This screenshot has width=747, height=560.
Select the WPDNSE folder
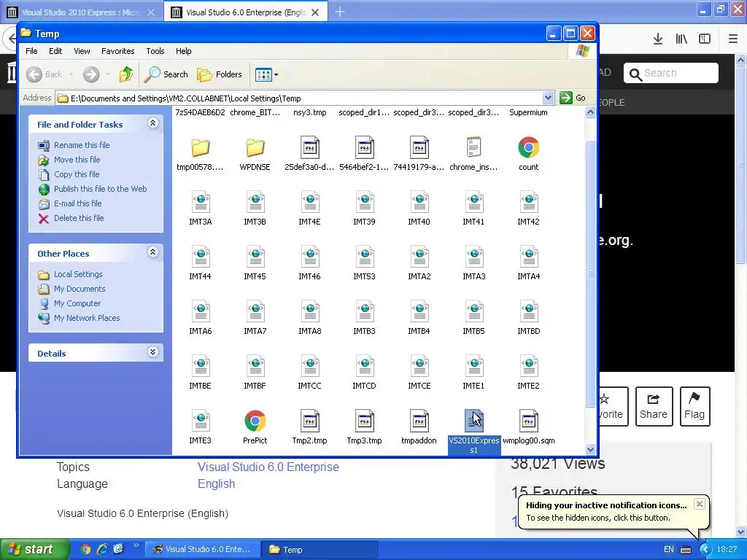click(x=255, y=147)
